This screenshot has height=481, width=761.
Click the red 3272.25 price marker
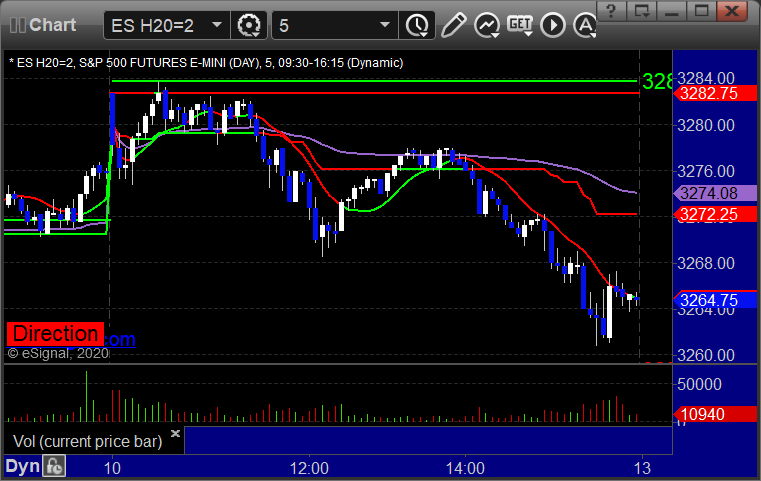tap(715, 214)
